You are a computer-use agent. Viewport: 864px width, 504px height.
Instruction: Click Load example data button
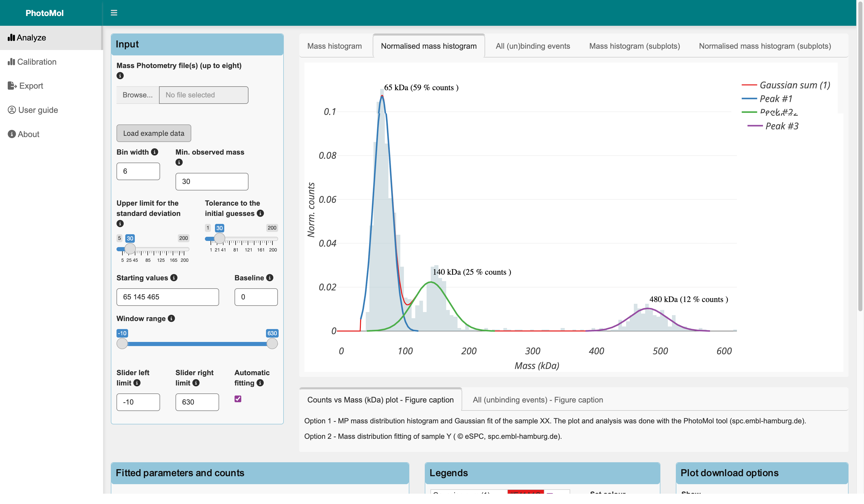[x=154, y=133]
